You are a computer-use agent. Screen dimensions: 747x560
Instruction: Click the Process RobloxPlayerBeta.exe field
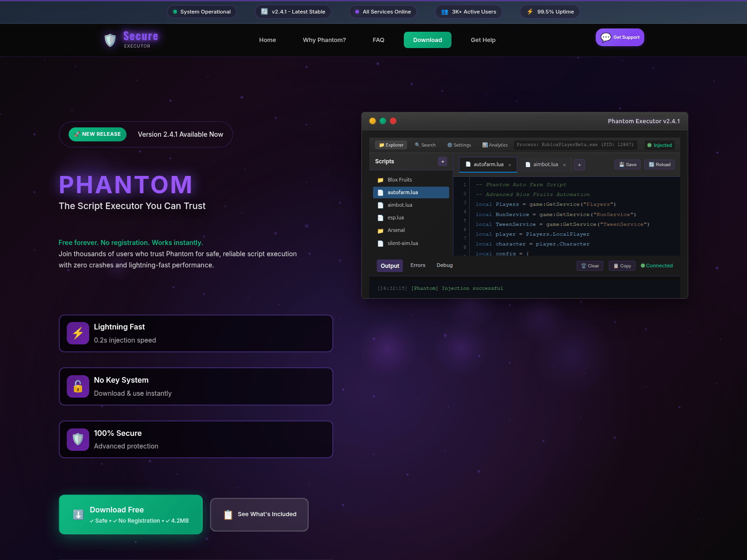pyautogui.click(x=575, y=145)
